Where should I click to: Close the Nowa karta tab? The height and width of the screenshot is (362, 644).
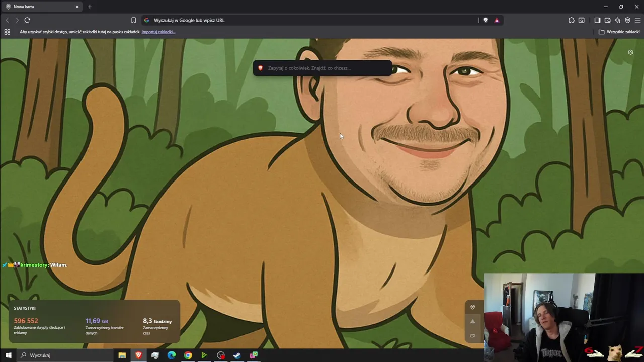click(77, 7)
